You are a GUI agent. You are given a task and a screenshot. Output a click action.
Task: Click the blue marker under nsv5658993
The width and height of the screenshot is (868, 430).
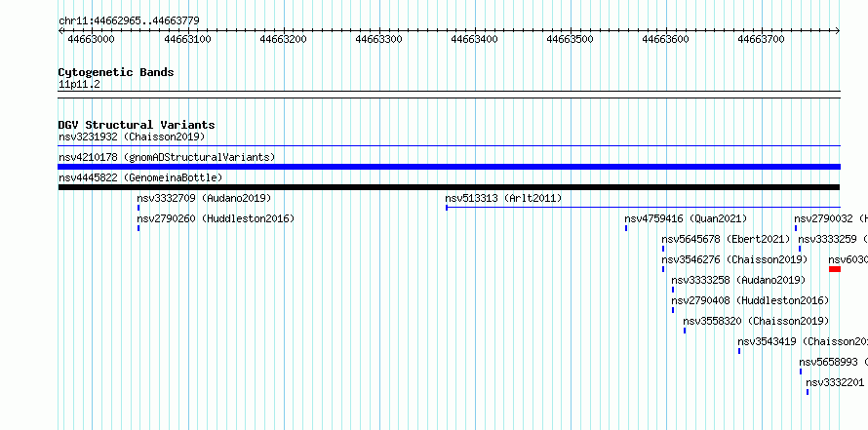[x=801, y=371]
